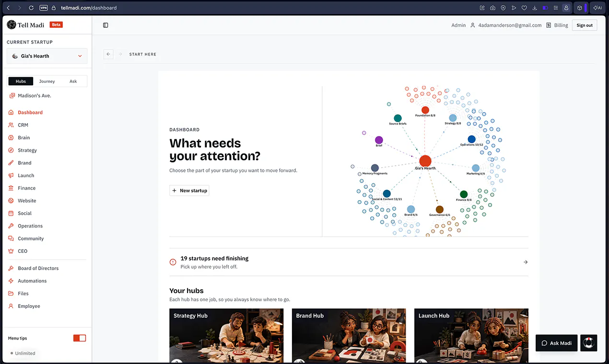This screenshot has width=609, height=364.
Task: Click the Foundation 8/8 graph node
Action: (425, 110)
